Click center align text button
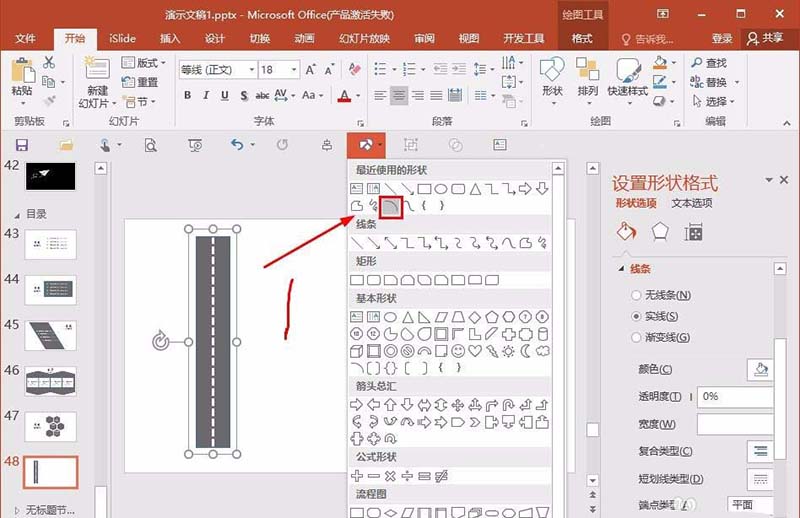This screenshot has width=800, height=518. (398, 95)
